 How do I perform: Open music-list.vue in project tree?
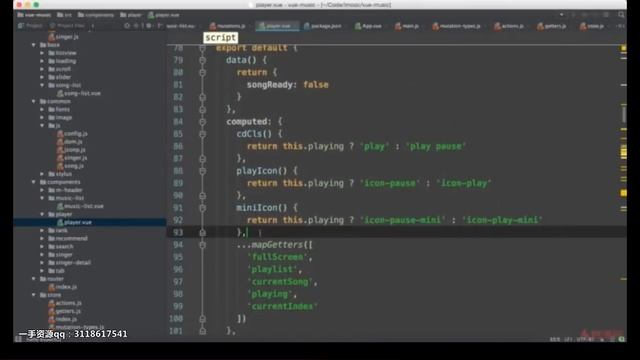(80, 206)
